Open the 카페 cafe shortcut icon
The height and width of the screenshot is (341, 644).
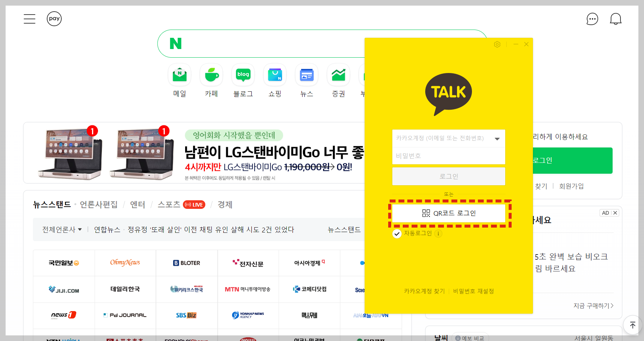[x=211, y=74]
